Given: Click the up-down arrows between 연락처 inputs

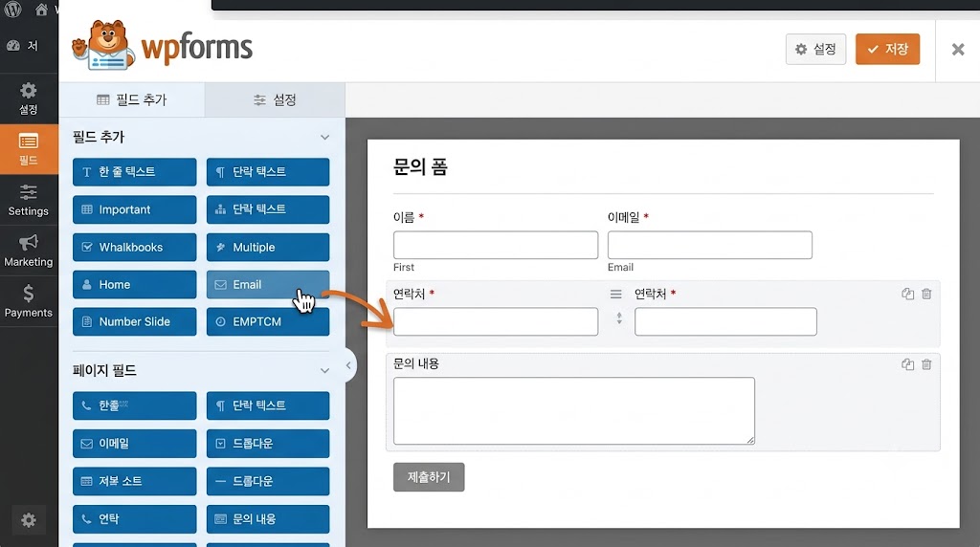Looking at the screenshot, I should pos(619,317).
